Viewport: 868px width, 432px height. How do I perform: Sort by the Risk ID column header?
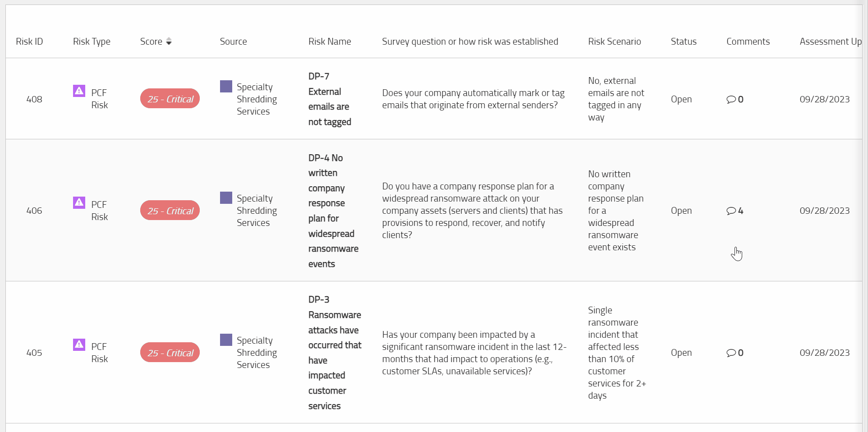click(x=29, y=41)
